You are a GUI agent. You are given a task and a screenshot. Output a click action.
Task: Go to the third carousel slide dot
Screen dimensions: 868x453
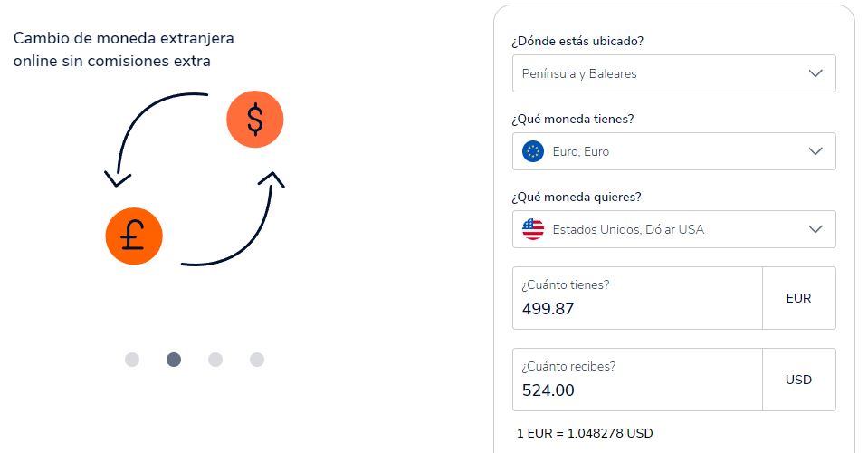pyautogui.click(x=215, y=360)
